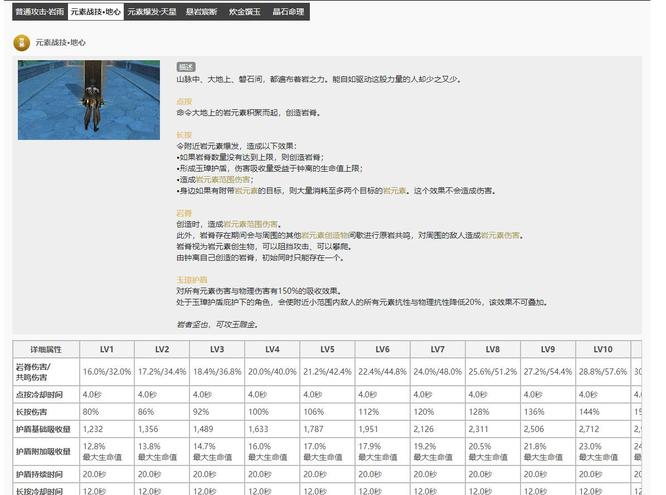Viewport: 666px width, 495px height.
Task: Click the 80% 长按伤害 cell
Action: pyautogui.click(x=107, y=412)
